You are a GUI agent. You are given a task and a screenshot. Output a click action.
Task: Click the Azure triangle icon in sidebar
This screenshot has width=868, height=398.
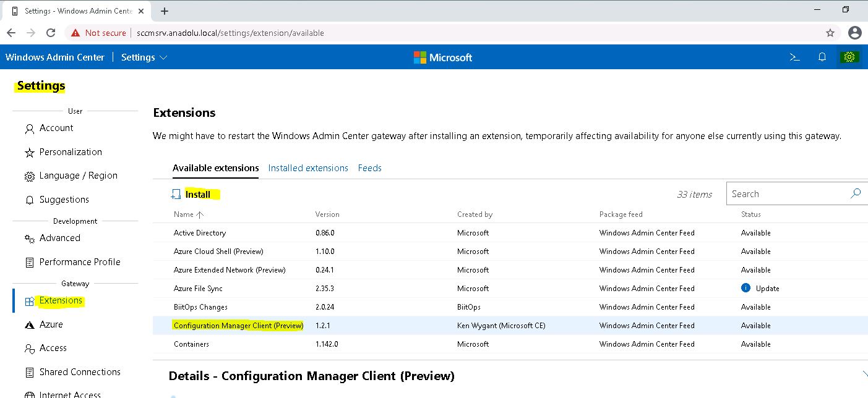click(29, 324)
